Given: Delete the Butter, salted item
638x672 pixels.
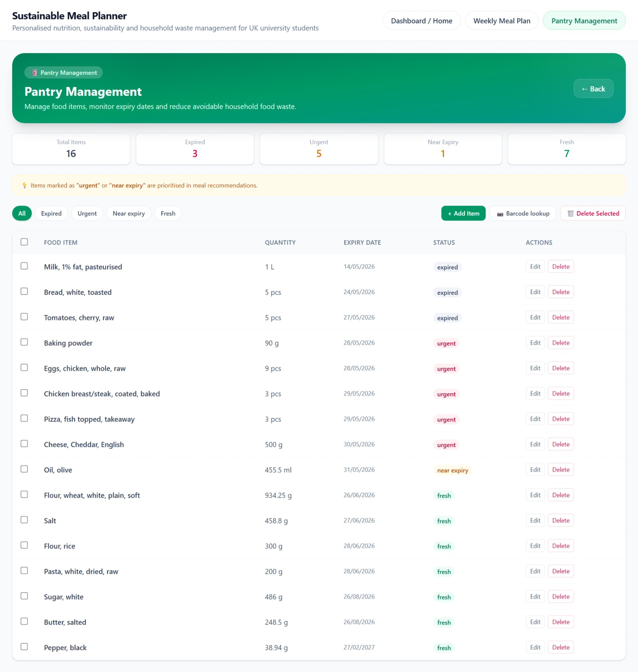Looking at the screenshot, I should pos(561,622).
